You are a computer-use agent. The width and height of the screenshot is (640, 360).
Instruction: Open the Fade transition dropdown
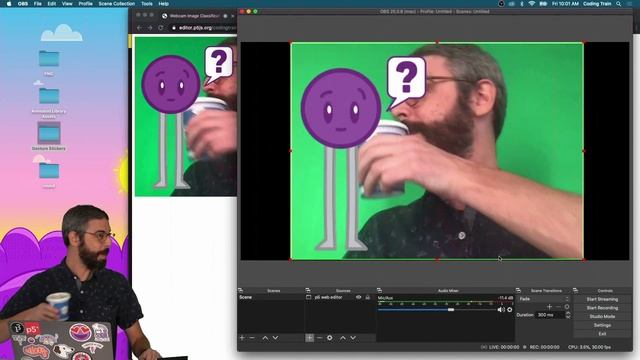click(543, 299)
